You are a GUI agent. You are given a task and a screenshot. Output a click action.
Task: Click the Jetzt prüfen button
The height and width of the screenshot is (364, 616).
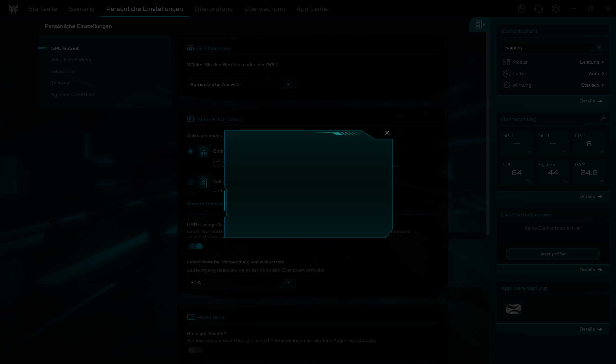pos(553,254)
